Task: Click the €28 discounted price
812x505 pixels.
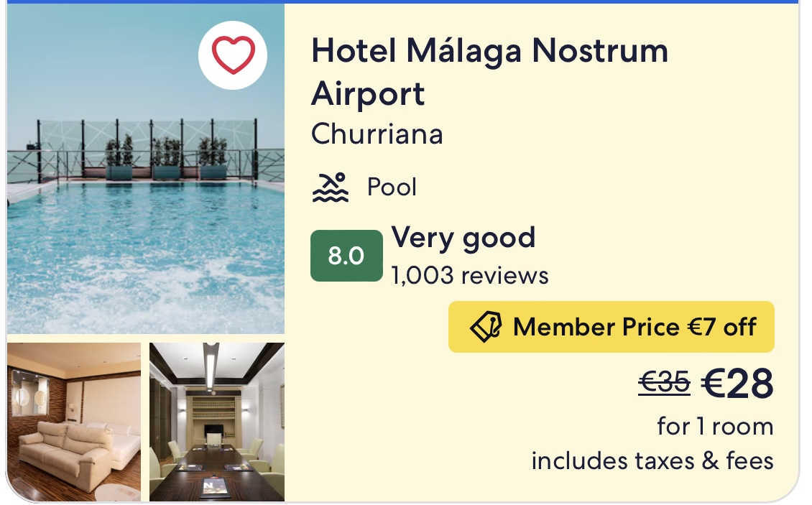Action: coord(737,384)
